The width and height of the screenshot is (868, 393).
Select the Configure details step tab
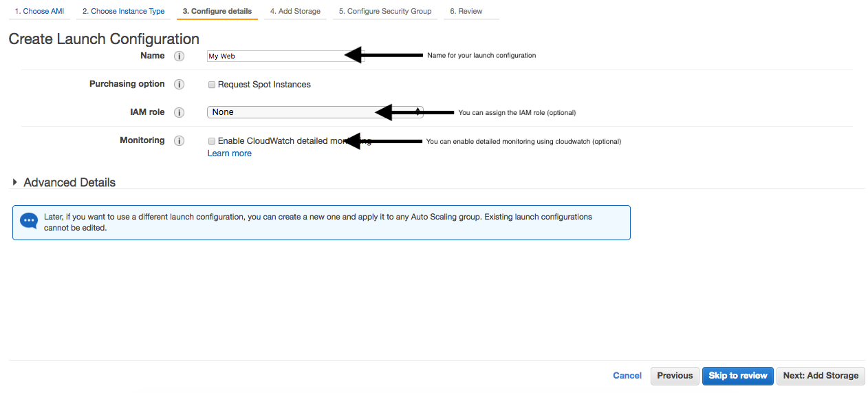(x=217, y=12)
